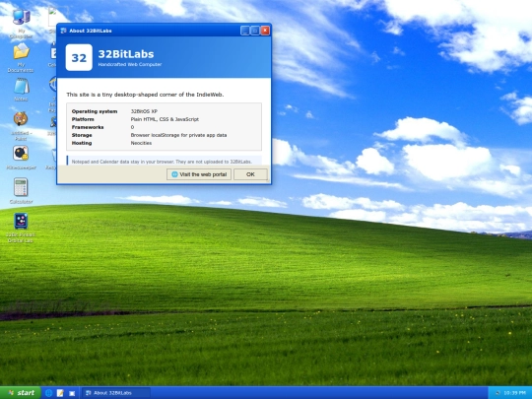Click the taskbar clock showing 10:39 PM
Image resolution: width=532 pixels, height=399 pixels.
[514, 393]
